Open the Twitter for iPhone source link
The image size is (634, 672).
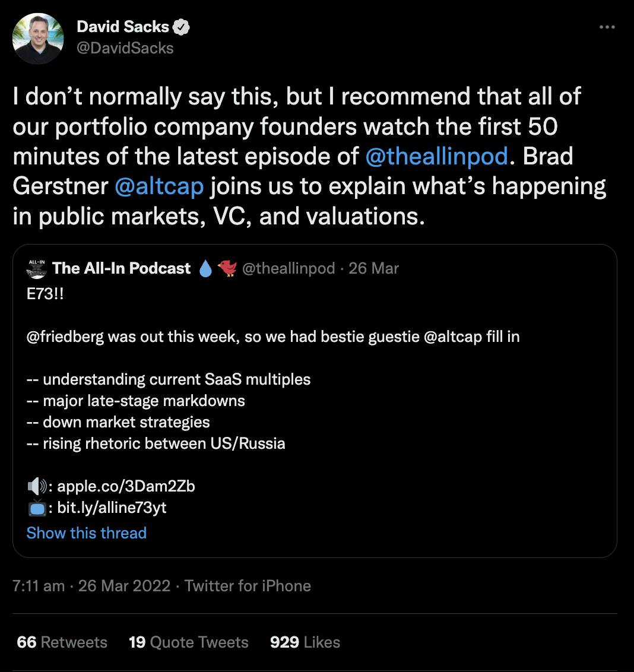click(248, 586)
